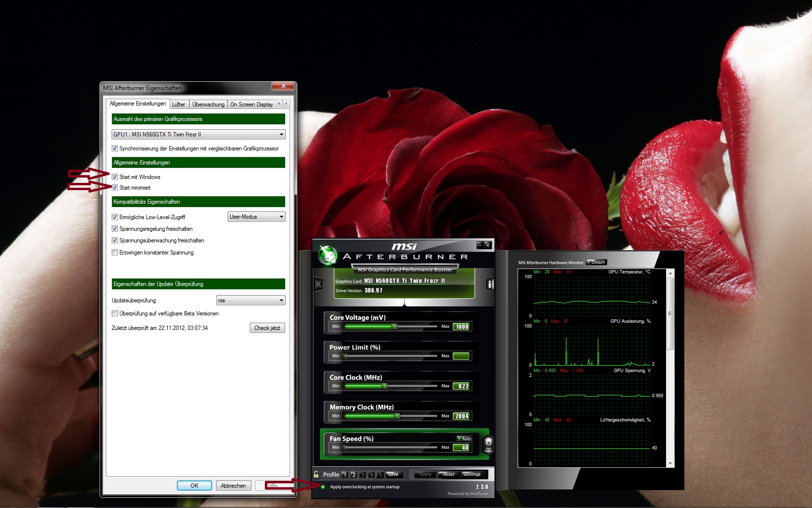Uncheck Start mit Windows

point(115,177)
